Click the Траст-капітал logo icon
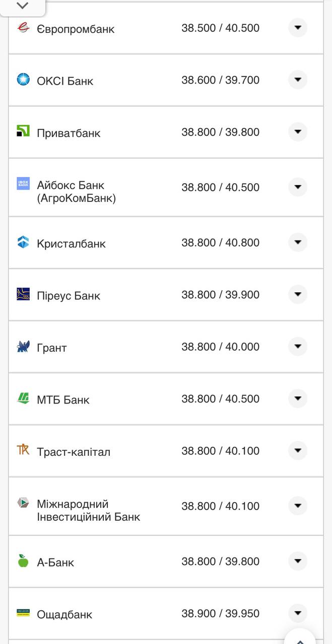332x644 pixels. pos(23,449)
